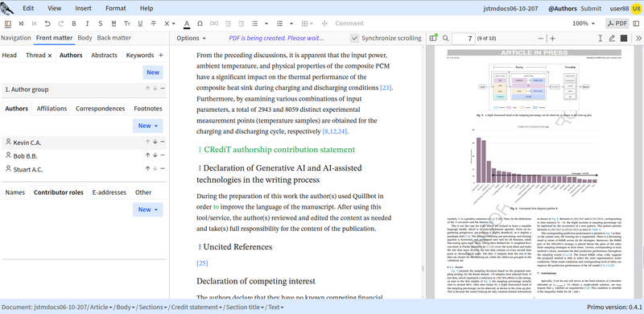
Task: Toggle Synchronize scrolling checkbox
Action: click(x=354, y=38)
